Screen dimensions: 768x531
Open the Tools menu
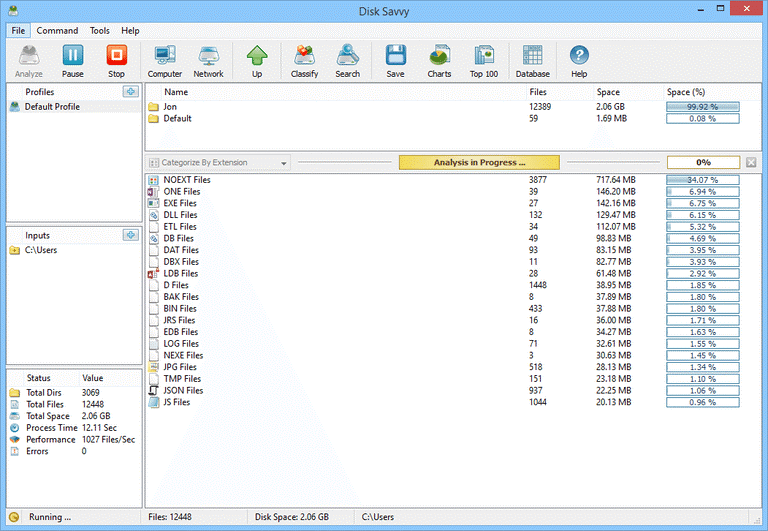(x=99, y=30)
